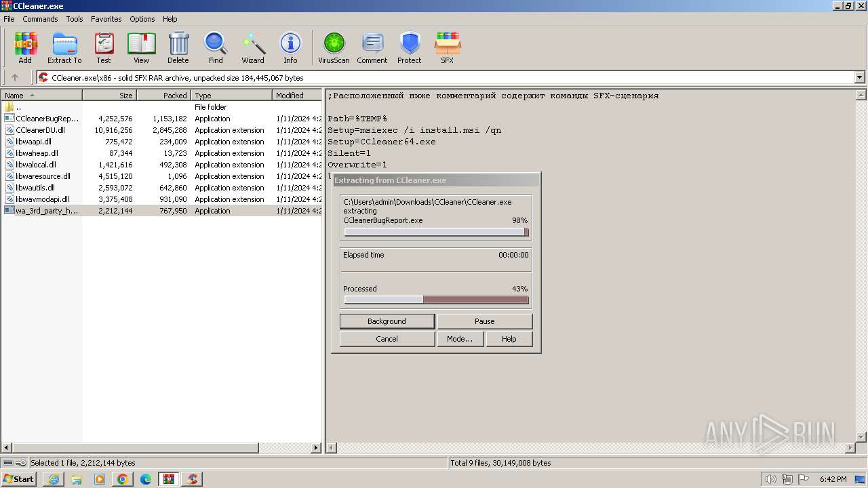This screenshot has width=868, height=488.
Task: Click the volume tray icon
Action: click(771, 479)
